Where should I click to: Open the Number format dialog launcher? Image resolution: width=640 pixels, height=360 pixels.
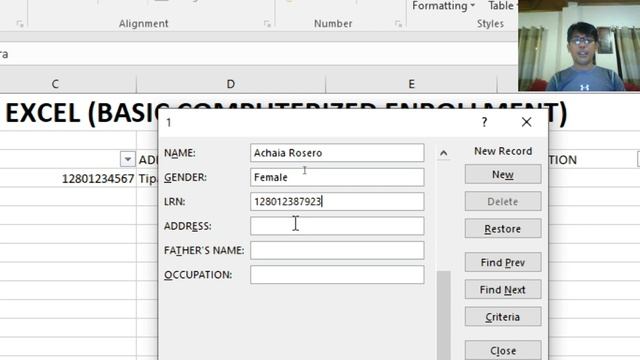(x=398, y=24)
